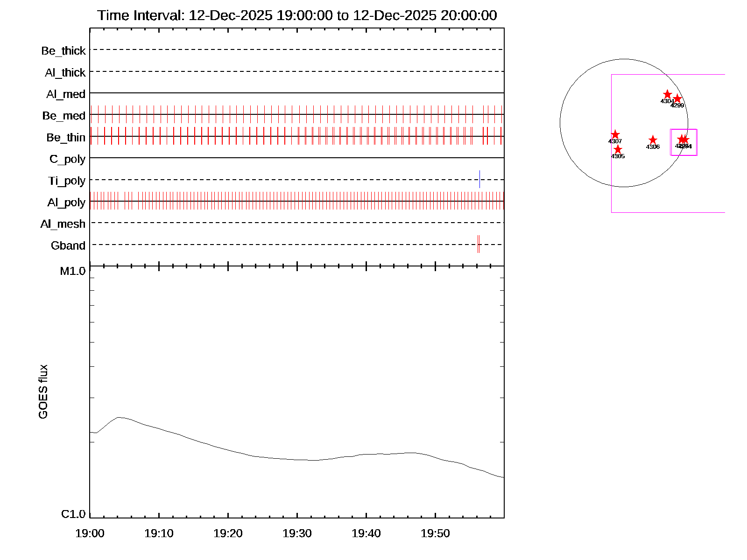Click the M1.0 flux axis label
Screen dimensions: 747x560
pyautogui.click(x=73, y=271)
